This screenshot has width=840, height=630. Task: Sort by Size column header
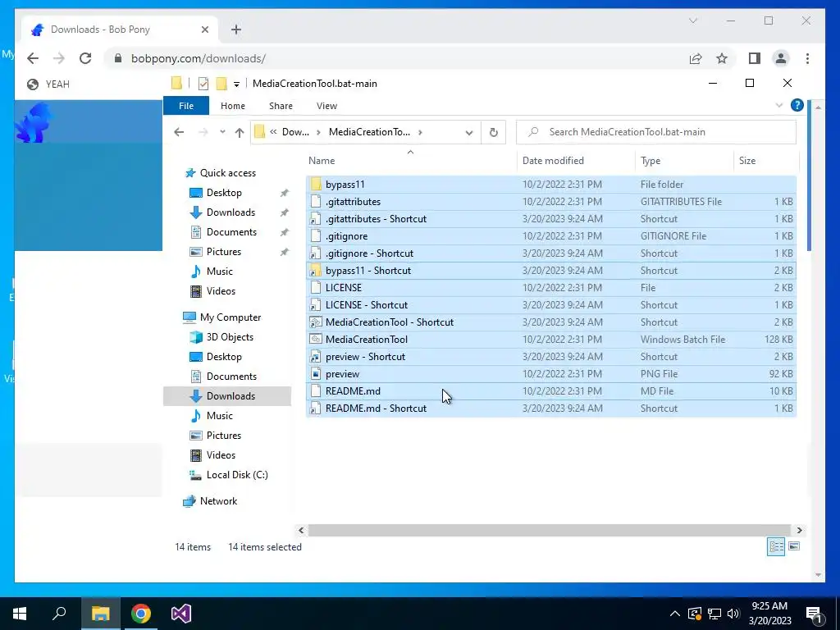coord(766,161)
